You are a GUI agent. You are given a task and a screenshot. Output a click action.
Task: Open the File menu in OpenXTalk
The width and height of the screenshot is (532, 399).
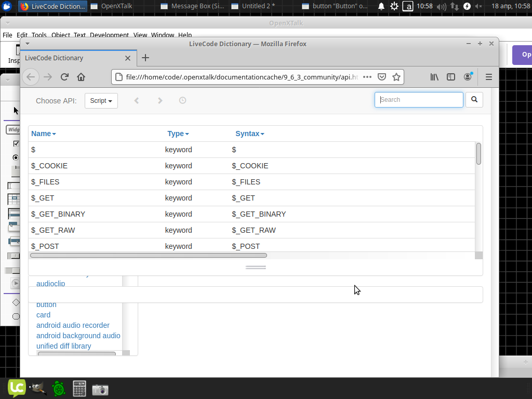[7, 35]
